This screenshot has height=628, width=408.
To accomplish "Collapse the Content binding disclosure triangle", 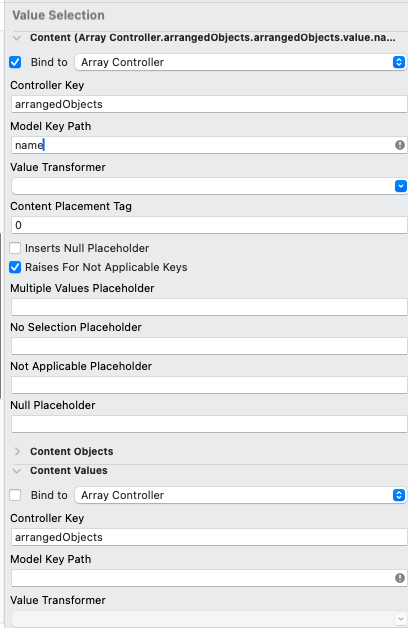I will [x=17, y=38].
